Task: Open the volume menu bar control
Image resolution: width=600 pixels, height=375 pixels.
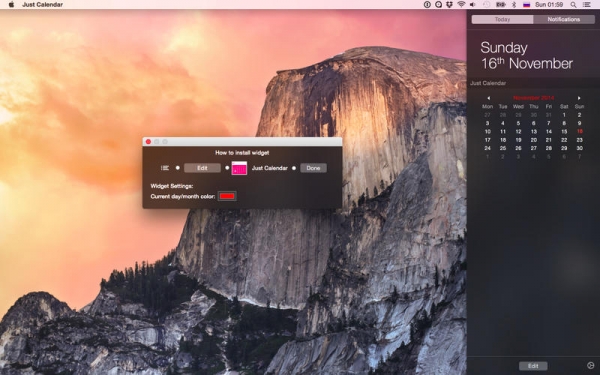Action: coord(473,5)
